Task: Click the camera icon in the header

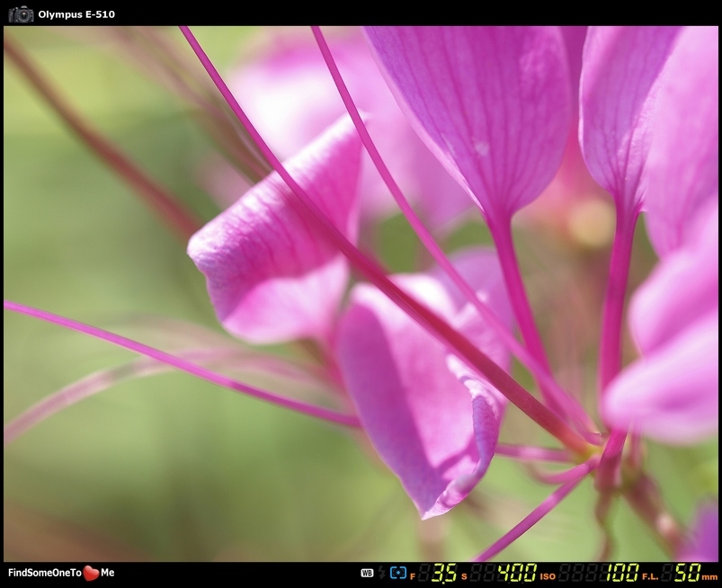Action: [x=21, y=13]
